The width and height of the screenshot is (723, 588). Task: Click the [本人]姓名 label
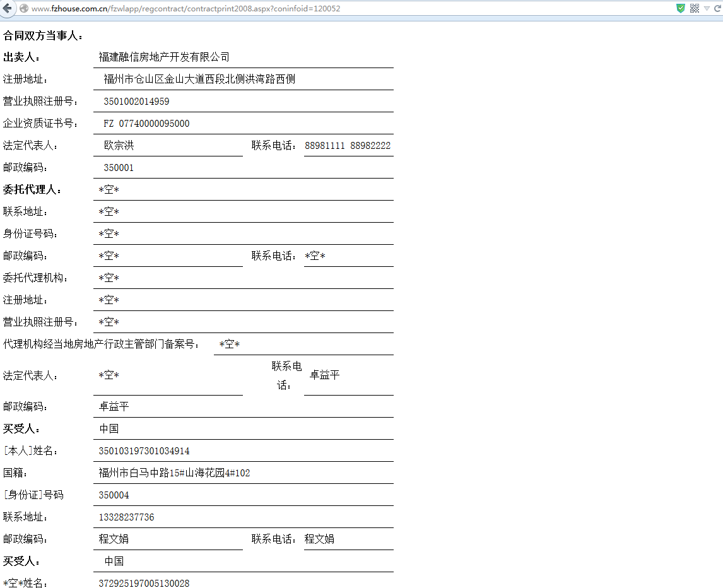coord(30,451)
